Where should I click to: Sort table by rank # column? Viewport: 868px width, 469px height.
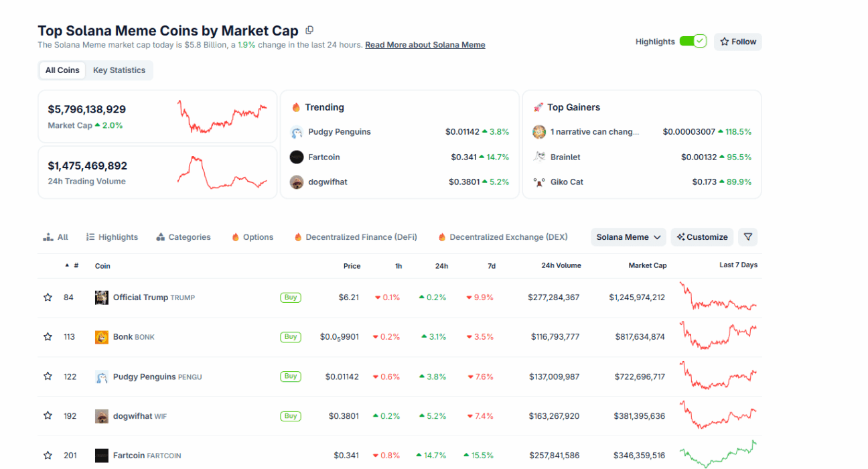coord(72,266)
